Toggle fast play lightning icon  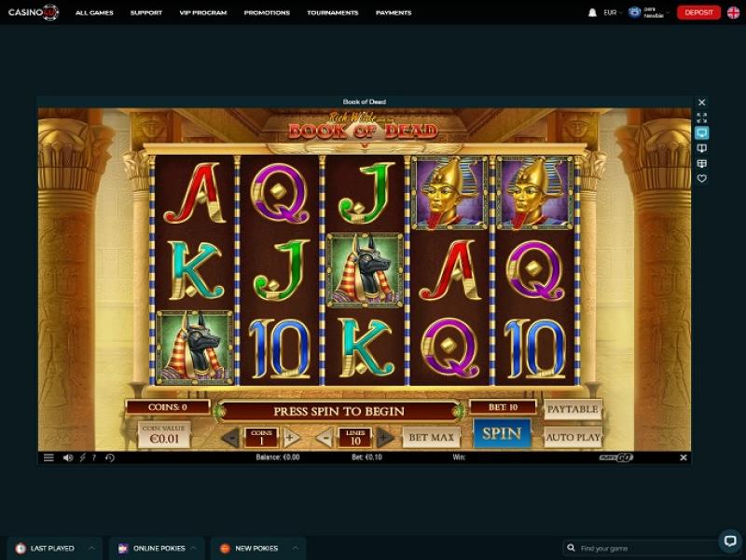82,458
